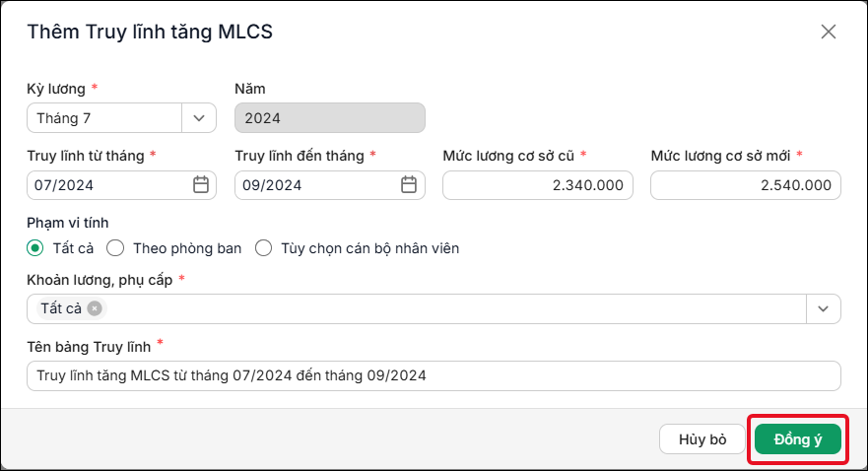Select the Tất cả scope radio button
The image size is (868, 471).
[x=34, y=248]
